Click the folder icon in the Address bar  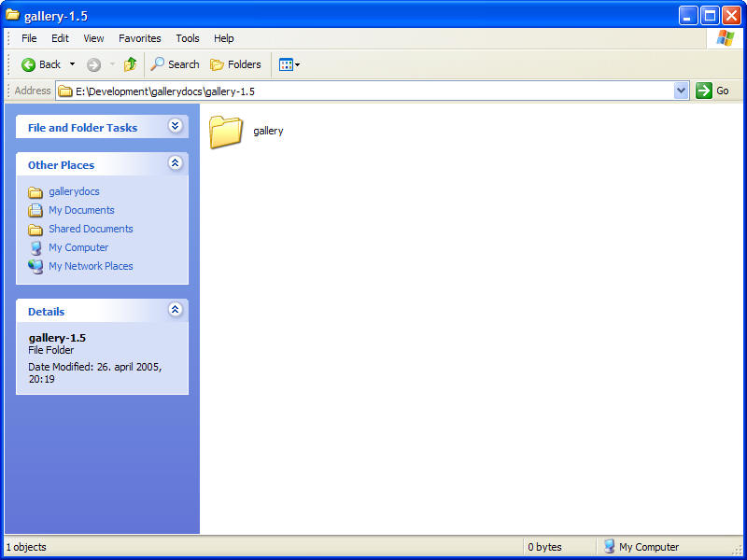coord(65,91)
